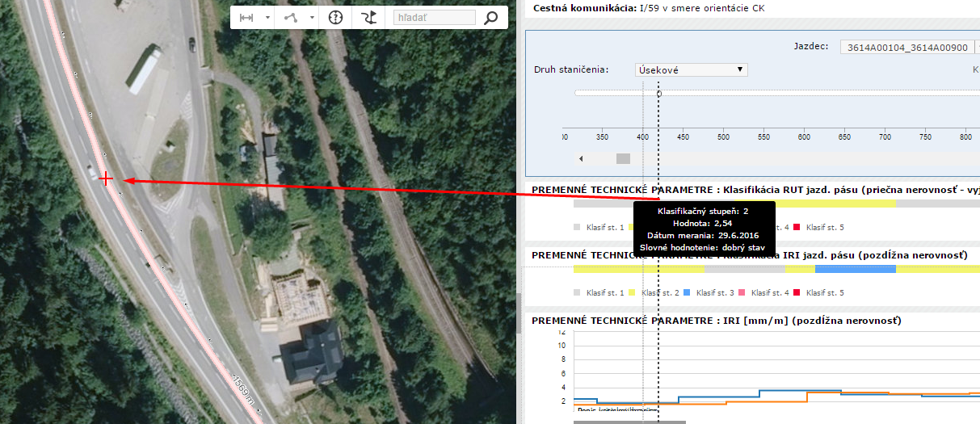Click IRI legend blue 'Klasif st. 3' entry
This screenshot has height=424, width=980.
pos(709,292)
